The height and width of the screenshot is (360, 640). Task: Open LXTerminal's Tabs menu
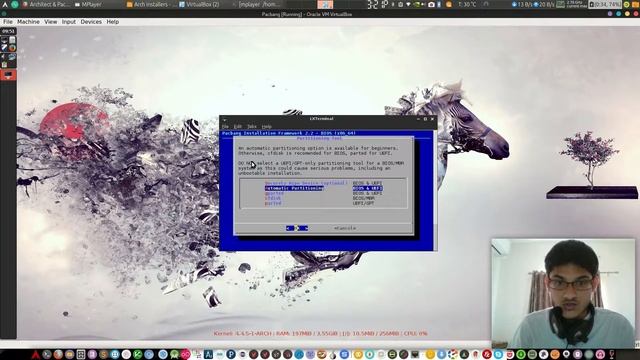(251, 127)
